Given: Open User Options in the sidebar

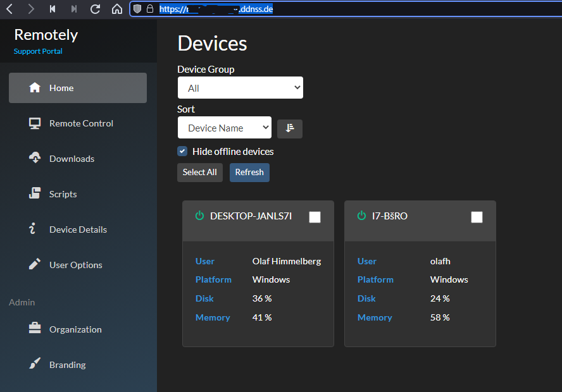Looking at the screenshot, I should pyautogui.click(x=78, y=265).
